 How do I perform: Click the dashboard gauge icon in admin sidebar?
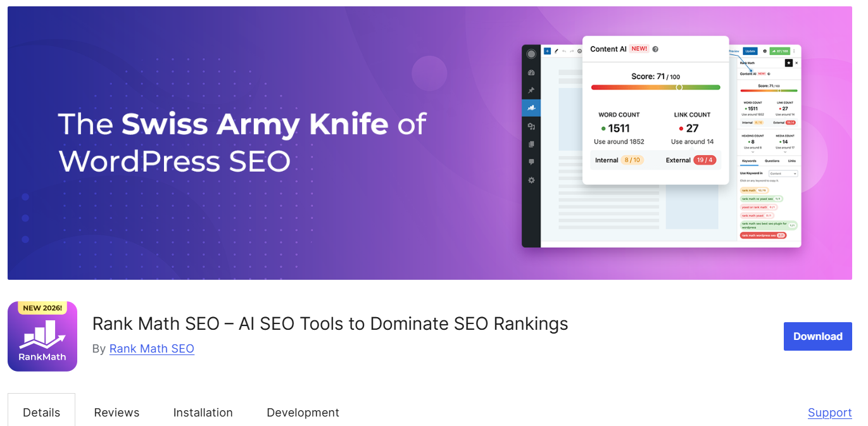tap(532, 73)
